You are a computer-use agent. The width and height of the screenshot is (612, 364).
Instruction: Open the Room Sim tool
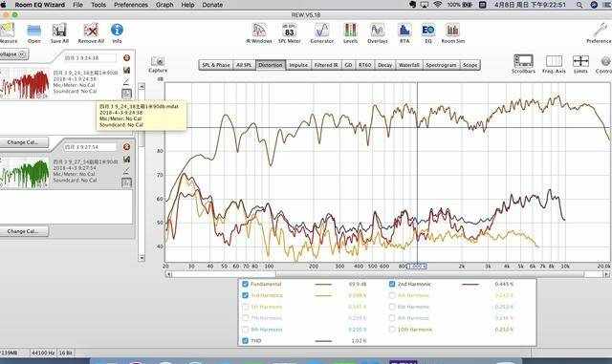[x=452, y=33]
